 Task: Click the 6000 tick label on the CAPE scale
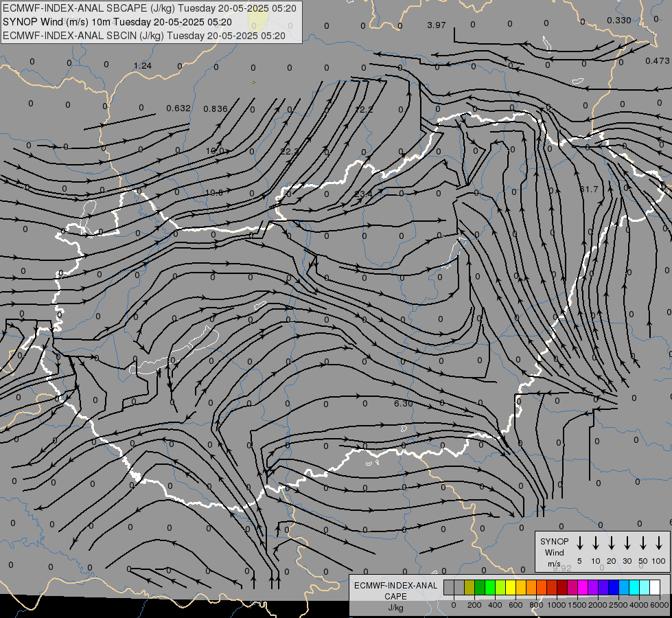(x=660, y=605)
